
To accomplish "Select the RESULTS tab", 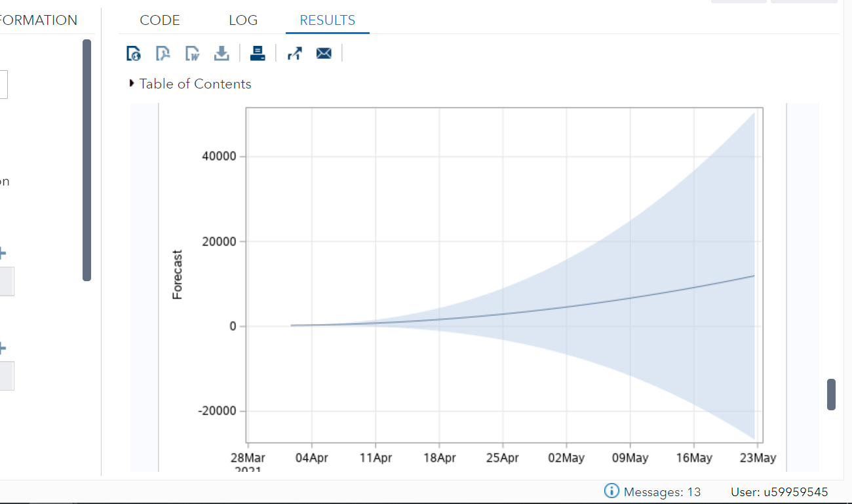I will point(327,20).
